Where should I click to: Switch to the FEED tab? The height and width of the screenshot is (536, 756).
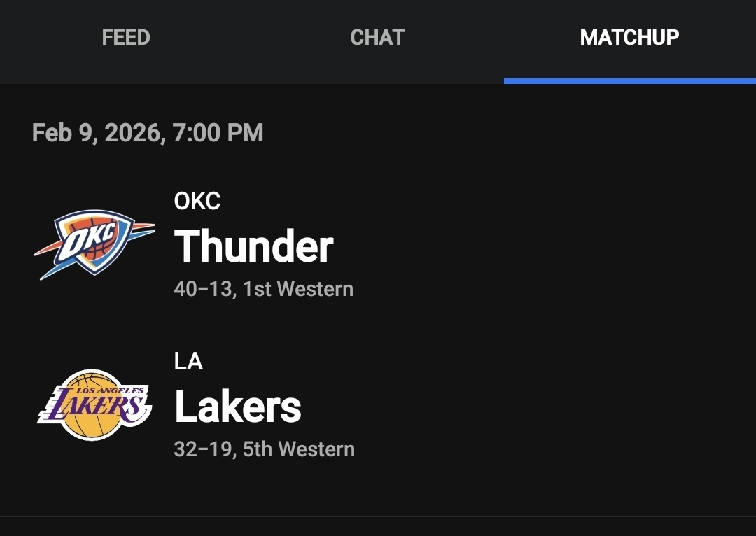click(126, 38)
